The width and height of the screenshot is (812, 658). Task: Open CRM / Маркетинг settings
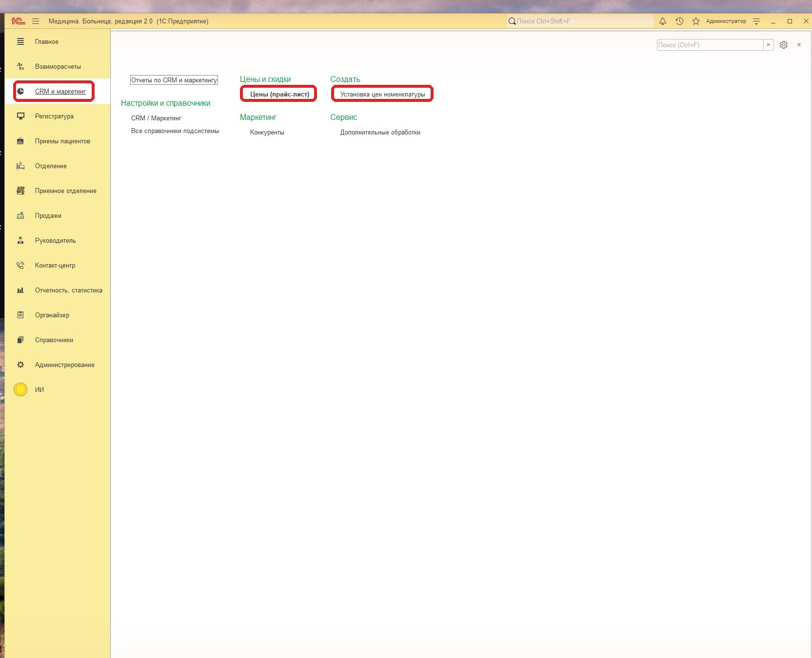(x=156, y=118)
